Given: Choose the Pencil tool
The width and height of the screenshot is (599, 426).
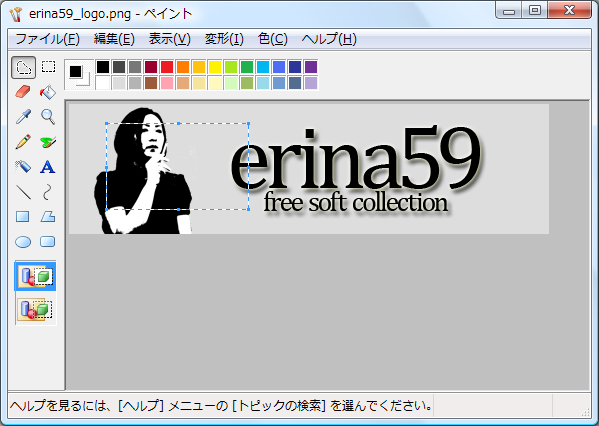Looking at the screenshot, I should click(23, 142).
